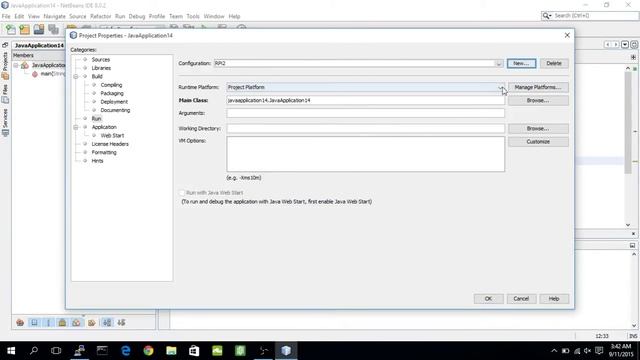Select the Libraries category
The height and width of the screenshot is (360, 640).
pyautogui.click(x=101, y=68)
